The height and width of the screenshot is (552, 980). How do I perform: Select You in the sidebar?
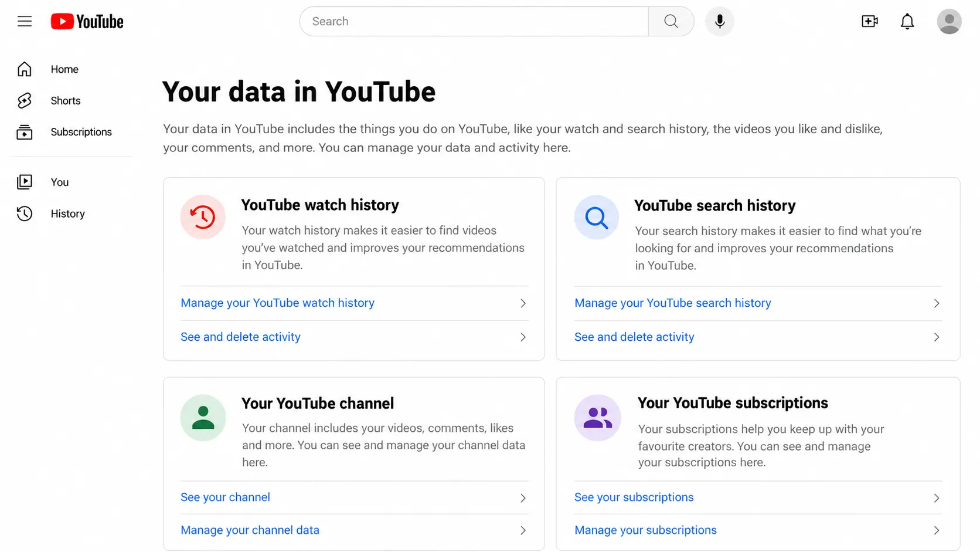coord(60,182)
